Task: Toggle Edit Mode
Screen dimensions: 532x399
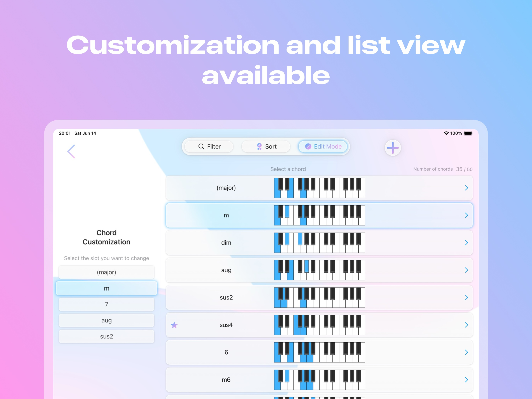Action: [323, 147]
